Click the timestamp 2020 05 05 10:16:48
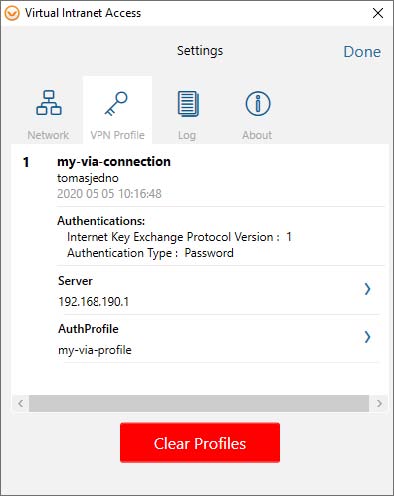 (109, 194)
